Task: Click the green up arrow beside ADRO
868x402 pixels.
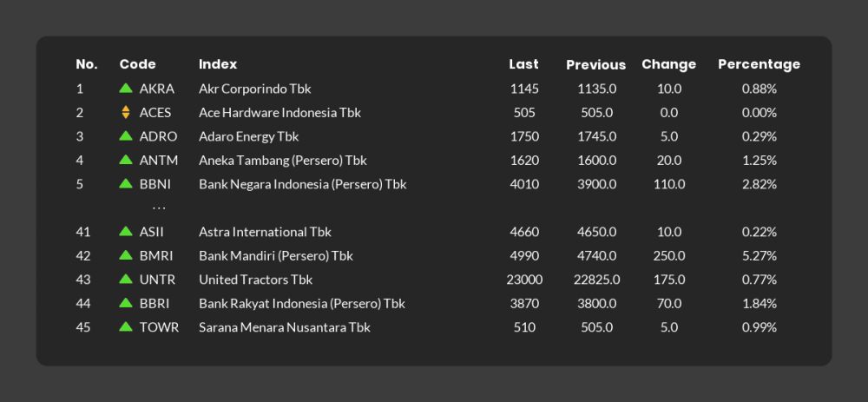Action: coord(126,135)
